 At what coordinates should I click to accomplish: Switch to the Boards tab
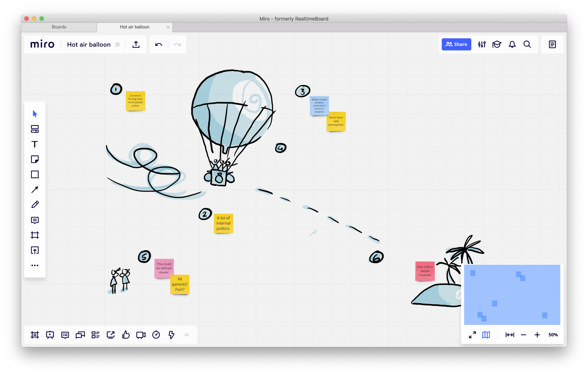coord(59,27)
